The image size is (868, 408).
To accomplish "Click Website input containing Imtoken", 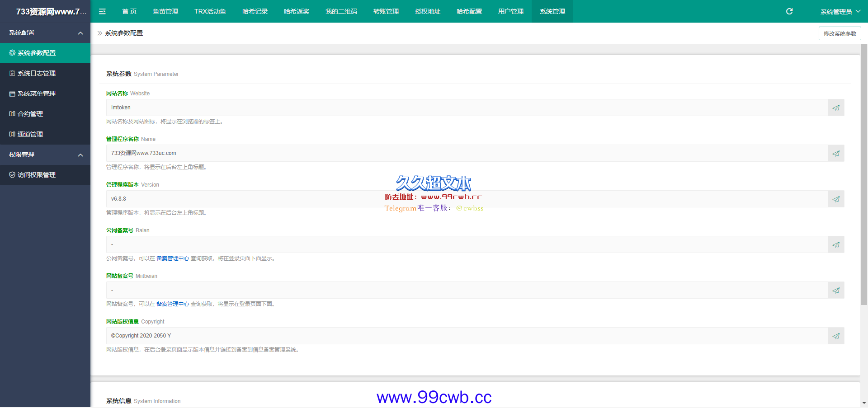I will coord(467,108).
